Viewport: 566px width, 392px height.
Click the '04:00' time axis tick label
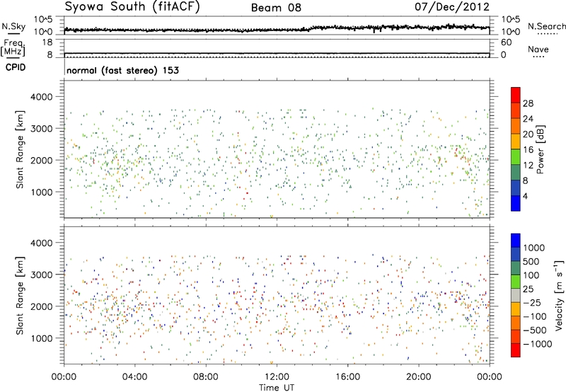coord(134,377)
